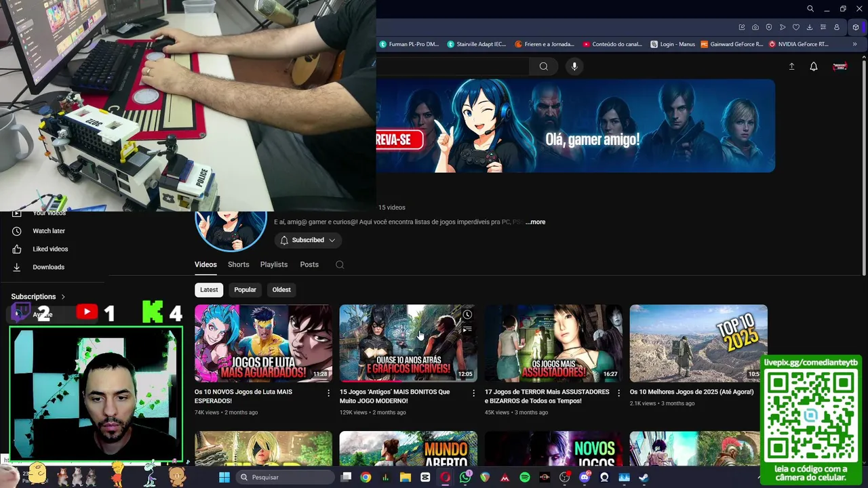
Task: Select the Oldest filter chip
Action: [x=281, y=289]
